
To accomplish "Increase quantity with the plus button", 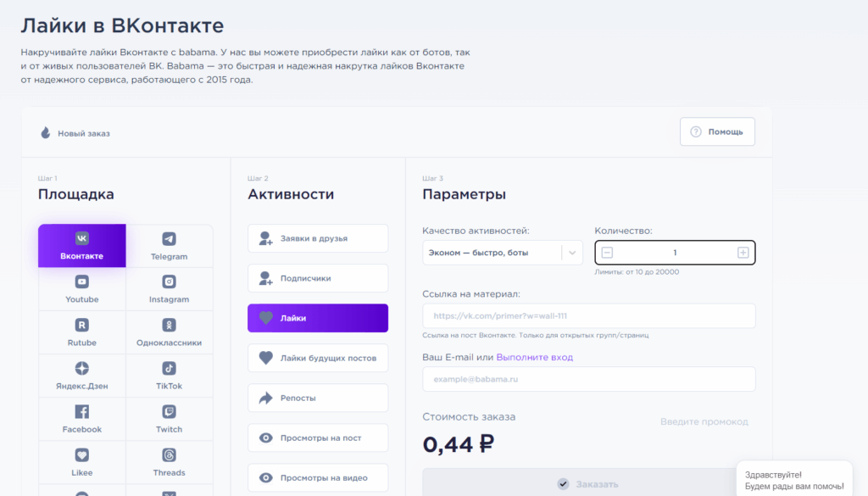I will click(743, 253).
